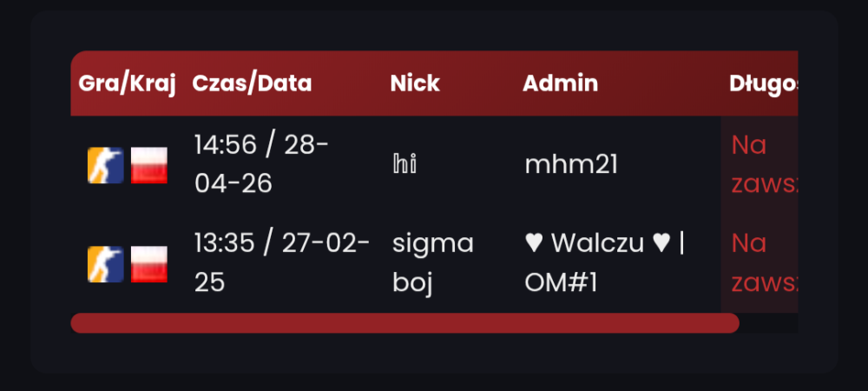Click 'Na zawsze' duration in second row

[765, 263]
